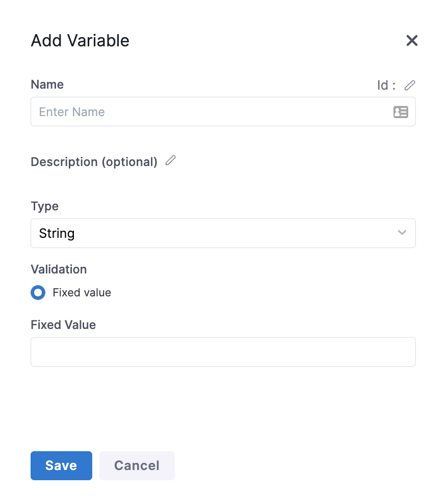This screenshot has height=496, width=448.
Task: Open the Type combo box
Action: 223,233
